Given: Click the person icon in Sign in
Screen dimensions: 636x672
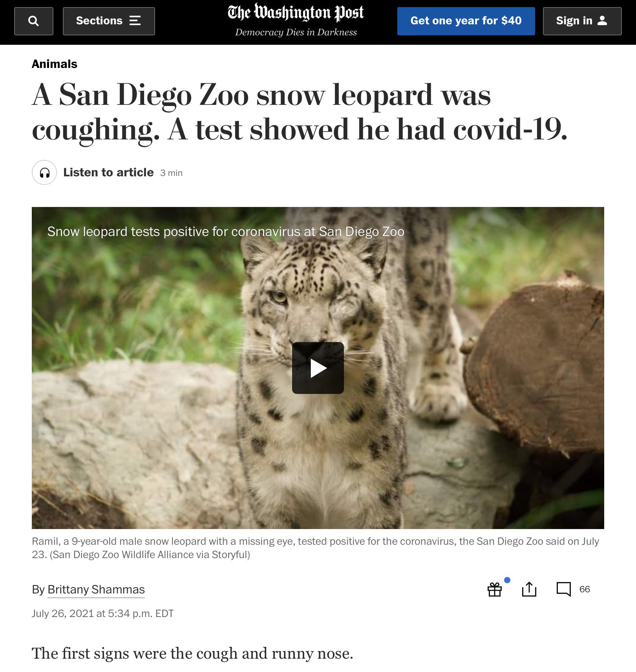Looking at the screenshot, I should click(x=602, y=21).
